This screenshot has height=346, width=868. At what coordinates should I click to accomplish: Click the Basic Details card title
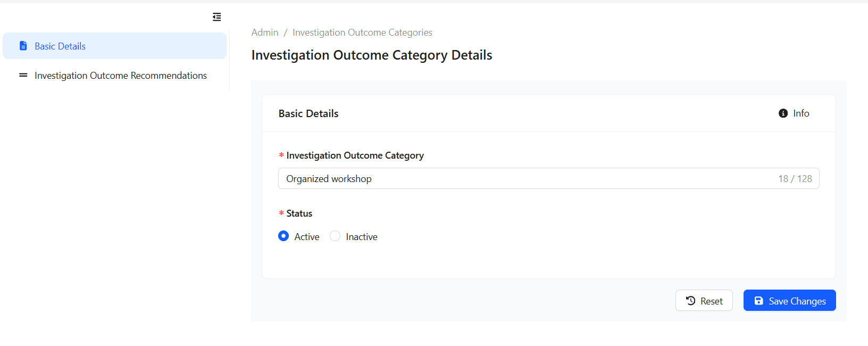308,113
